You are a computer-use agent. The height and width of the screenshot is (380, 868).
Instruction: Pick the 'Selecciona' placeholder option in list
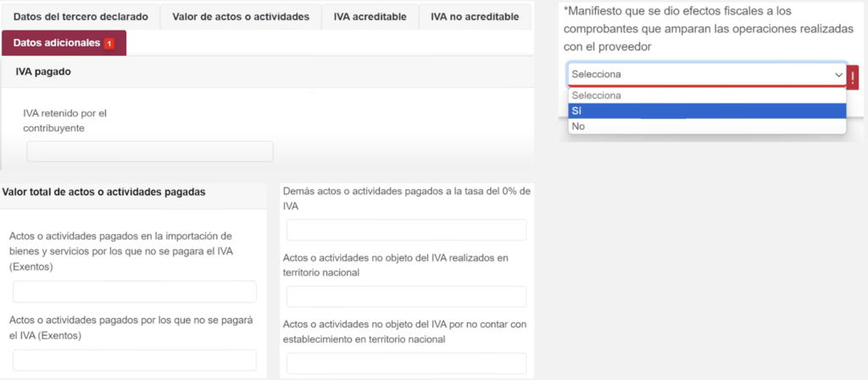pos(707,96)
